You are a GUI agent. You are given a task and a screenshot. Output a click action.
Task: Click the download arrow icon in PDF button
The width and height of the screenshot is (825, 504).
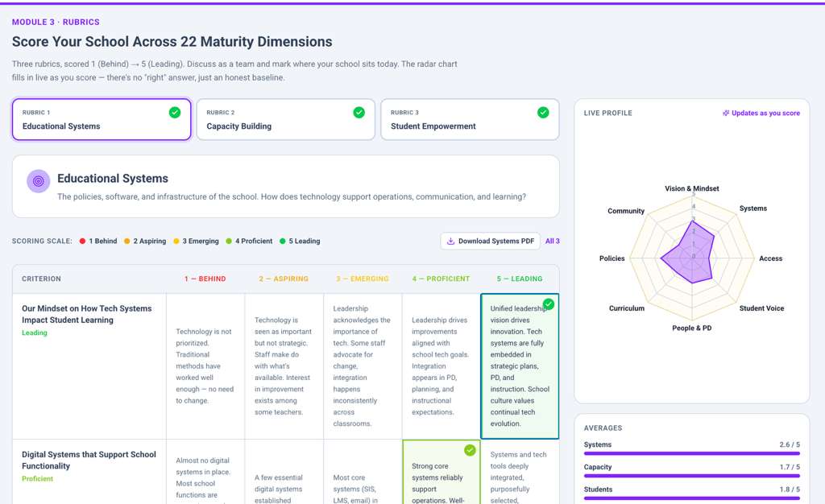pos(450,242)
